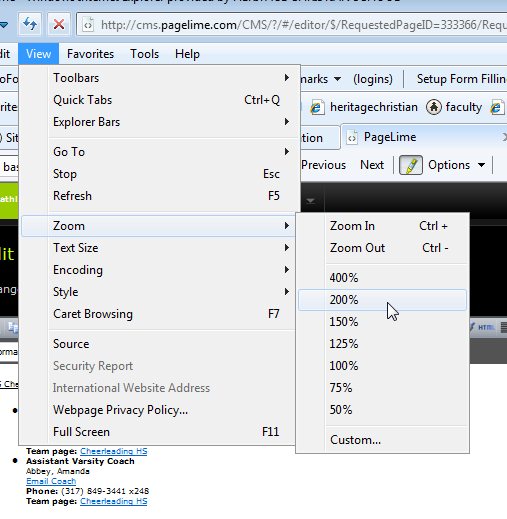Expand the Explorer Bars submenu
The width and height of the screenshot is (507, 519).
[287, 122]
